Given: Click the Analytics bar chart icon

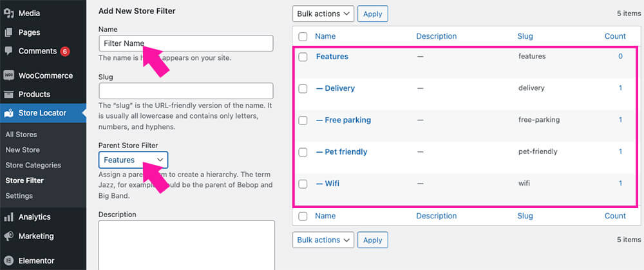Looking at the screenshot, I should pyautogui.click(x=9, y=217).
